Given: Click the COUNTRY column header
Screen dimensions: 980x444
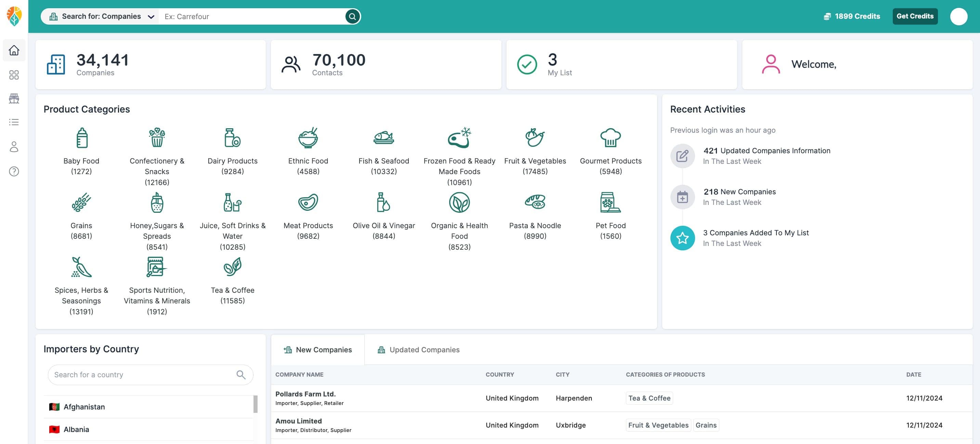Looking at the screenshot, I should click(x=499, y=375).
